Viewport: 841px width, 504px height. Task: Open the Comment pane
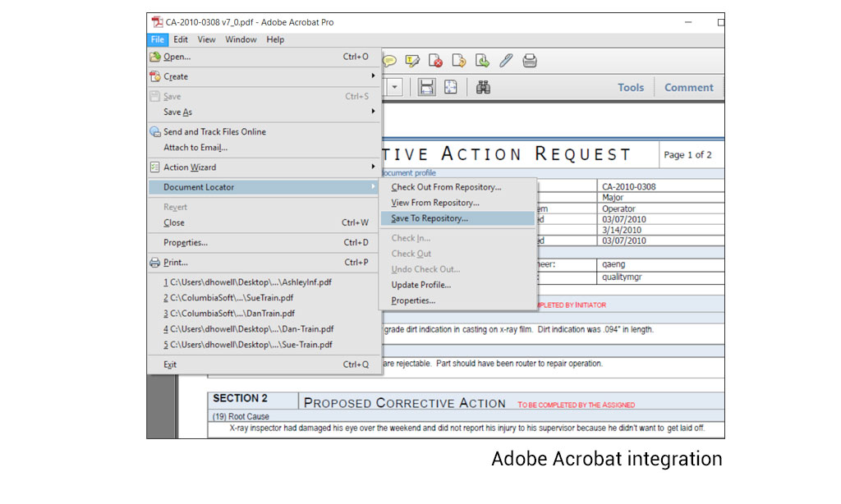(689, 87)
